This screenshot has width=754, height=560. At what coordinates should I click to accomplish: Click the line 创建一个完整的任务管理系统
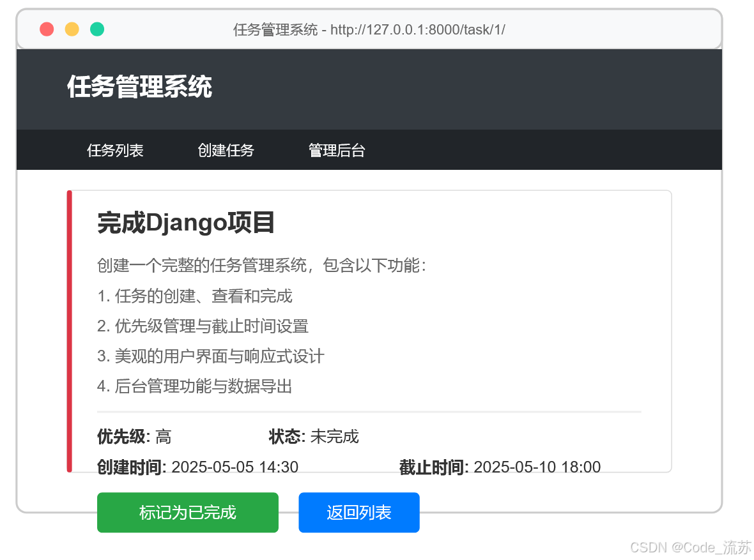click(261, 266)
